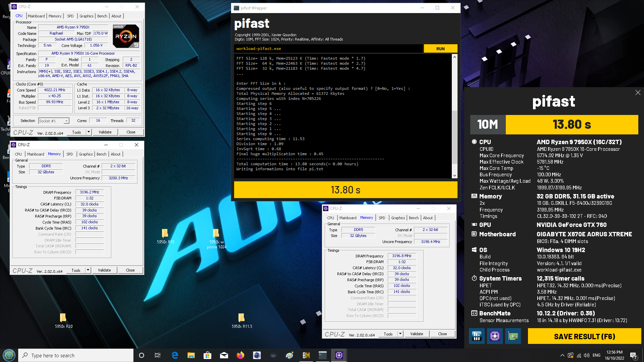Image resolution: width=644 pixels, height=362 pixels.
Task: Open the volume speaker icon in system tray
Action: click(587, 355)
